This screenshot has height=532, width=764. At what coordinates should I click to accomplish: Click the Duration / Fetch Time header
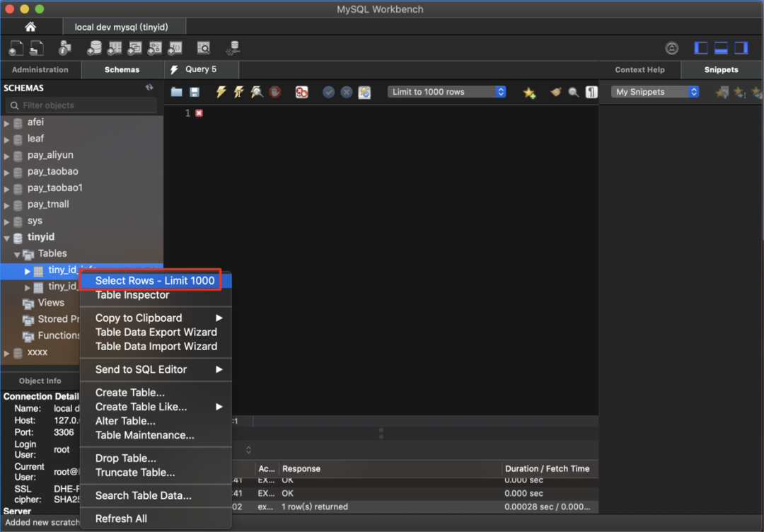click(547, 468)
